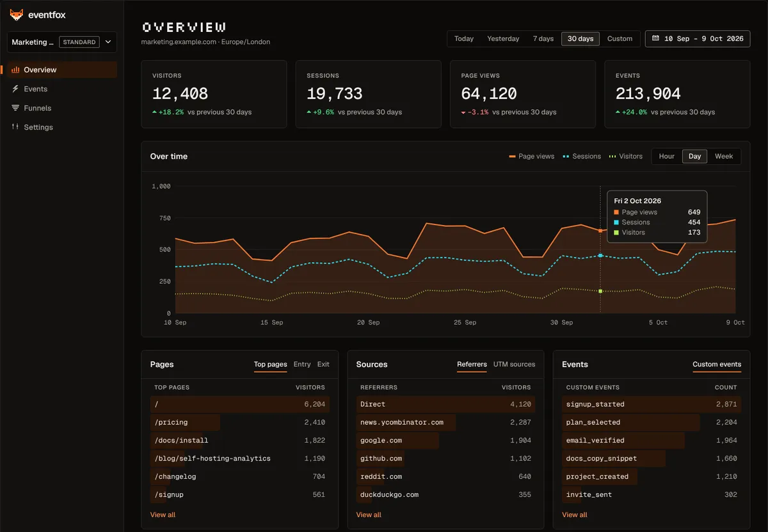768x532 pixels.
Task: Click the green up arrow under Sessions
Action: point(309,112)
